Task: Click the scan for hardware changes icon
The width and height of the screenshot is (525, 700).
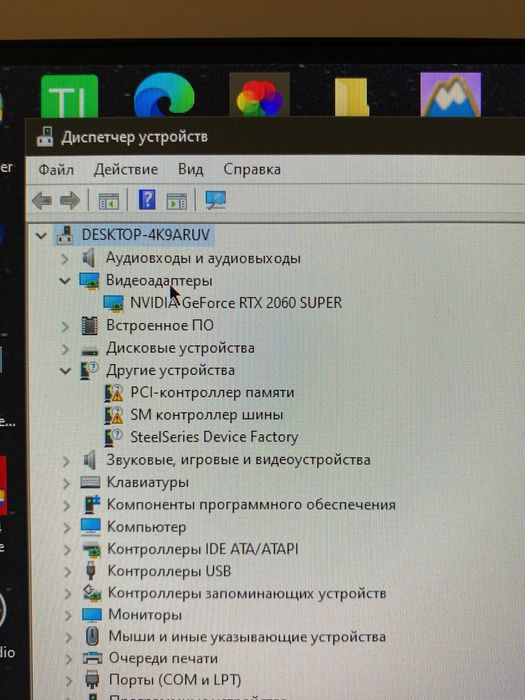Action: point(216,200)
